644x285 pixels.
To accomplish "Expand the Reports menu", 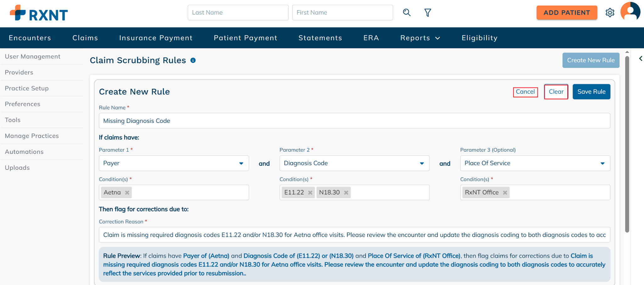I will tap(420, 38).
